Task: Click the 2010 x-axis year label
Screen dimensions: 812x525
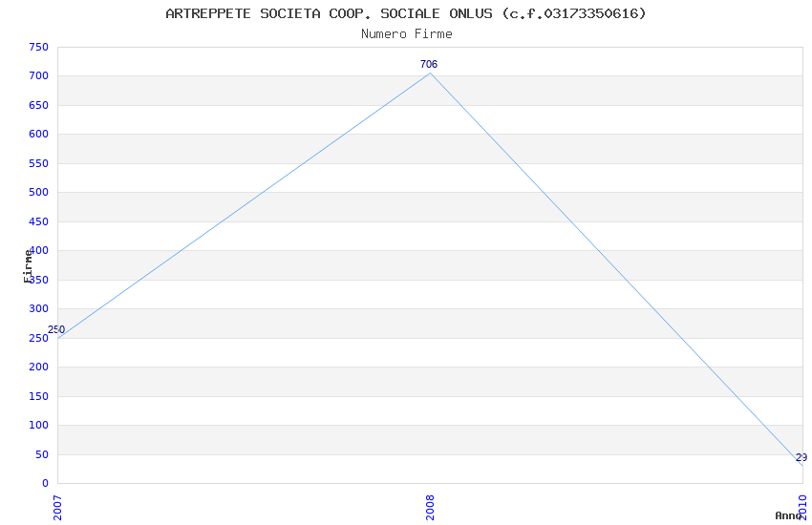Action: coord(802,508)
